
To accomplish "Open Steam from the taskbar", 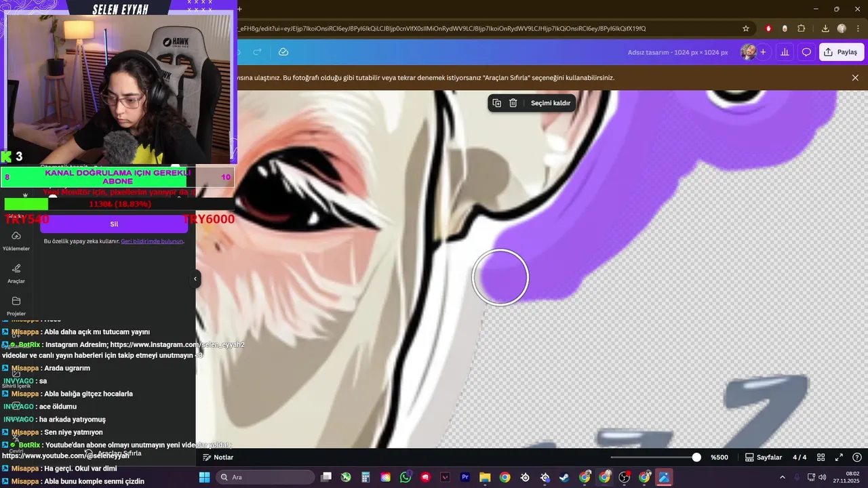I will tap(564, 477).
